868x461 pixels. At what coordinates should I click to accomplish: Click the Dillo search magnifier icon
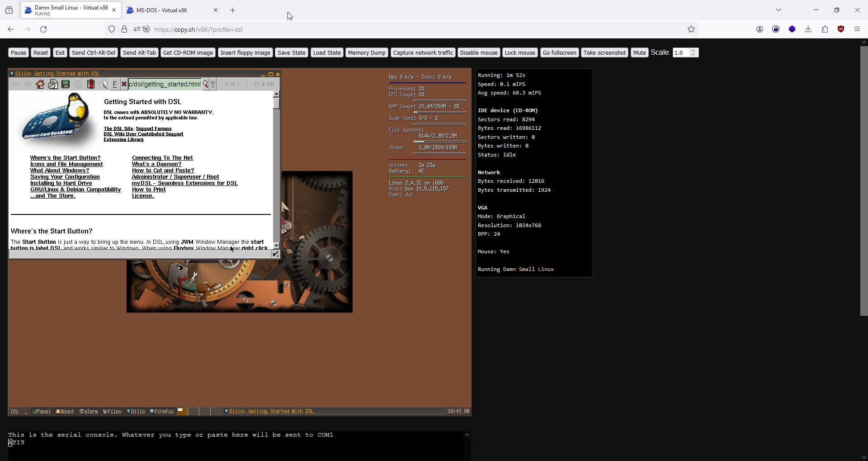coord(205,84)
